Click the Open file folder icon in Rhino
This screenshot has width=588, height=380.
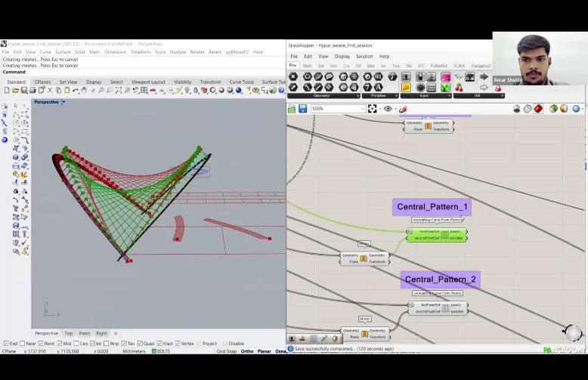point(16,91)
